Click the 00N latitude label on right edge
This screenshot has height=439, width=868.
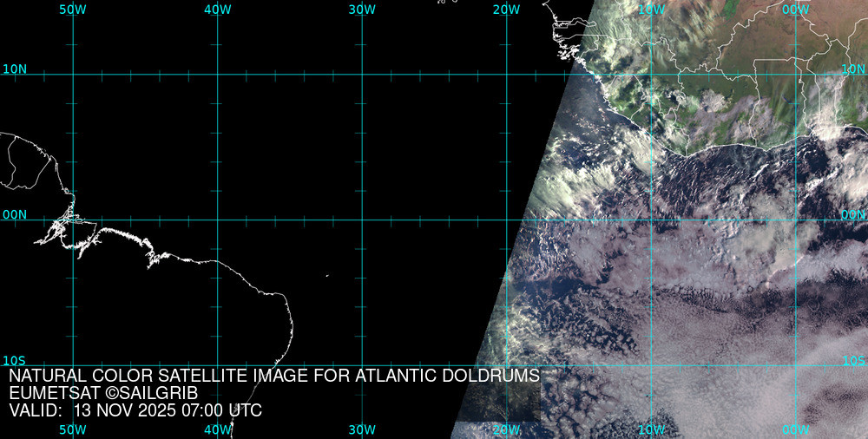(x=854, y=214)
